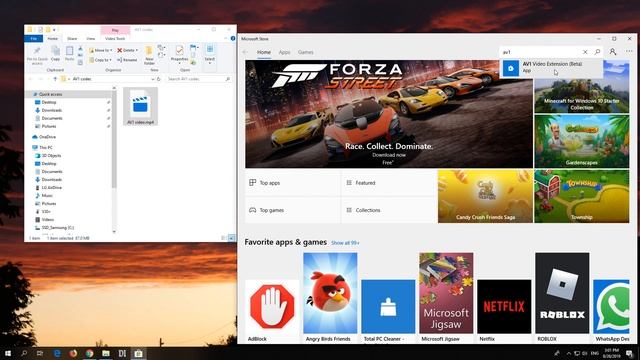640x360 pixels.
Task: Click the Explorer navigation pane scrollbar
Action: pyautogui.click(x=114, y=139)
